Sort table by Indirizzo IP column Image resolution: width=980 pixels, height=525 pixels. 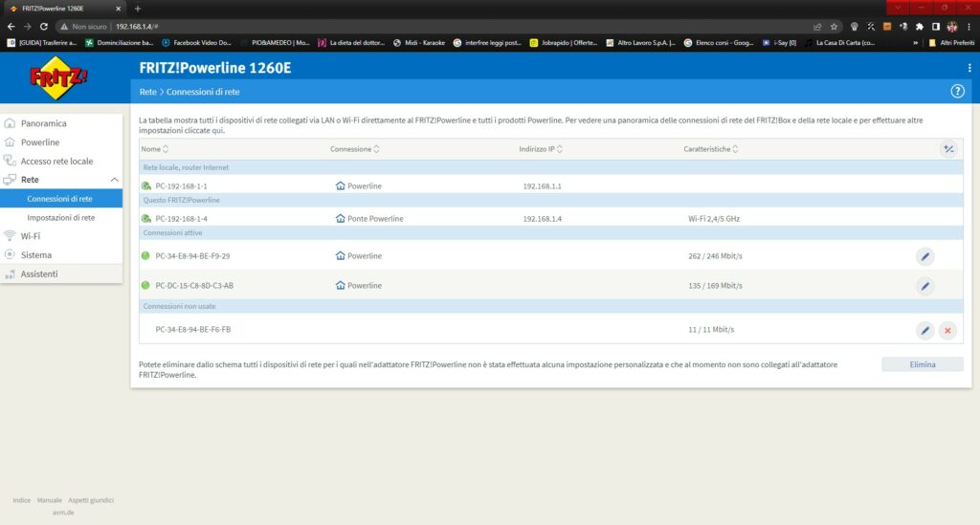[x=541, y=148]
